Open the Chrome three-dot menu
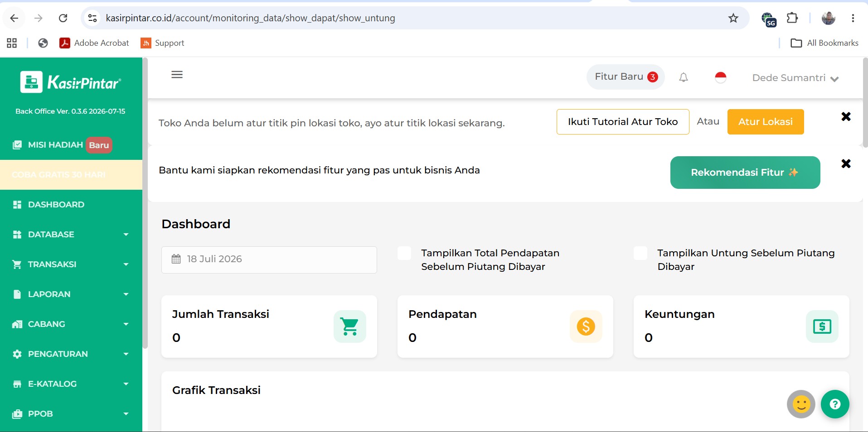This screenshot has width=868, height=432. click(853, 18)
